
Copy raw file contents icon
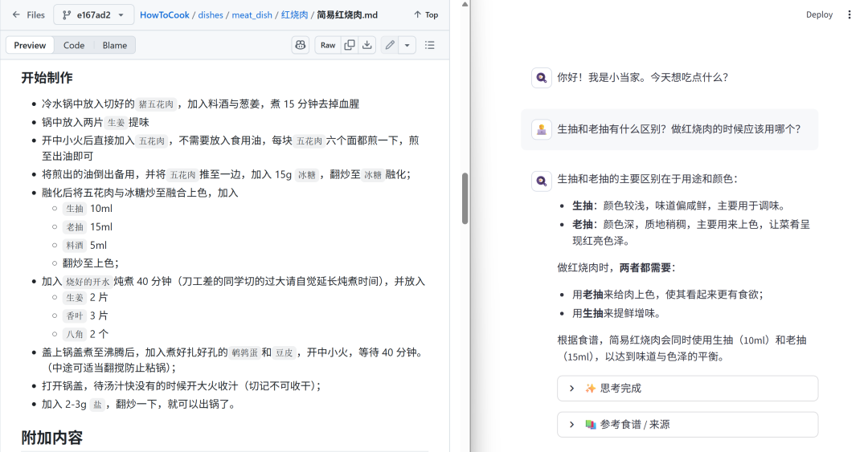pos(350,46)
